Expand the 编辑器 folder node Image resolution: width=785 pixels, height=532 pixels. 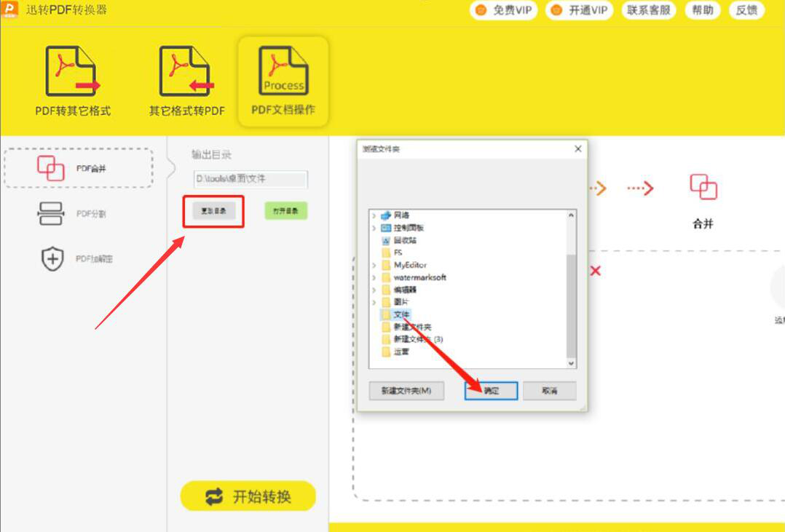click(x=374, y=290)
